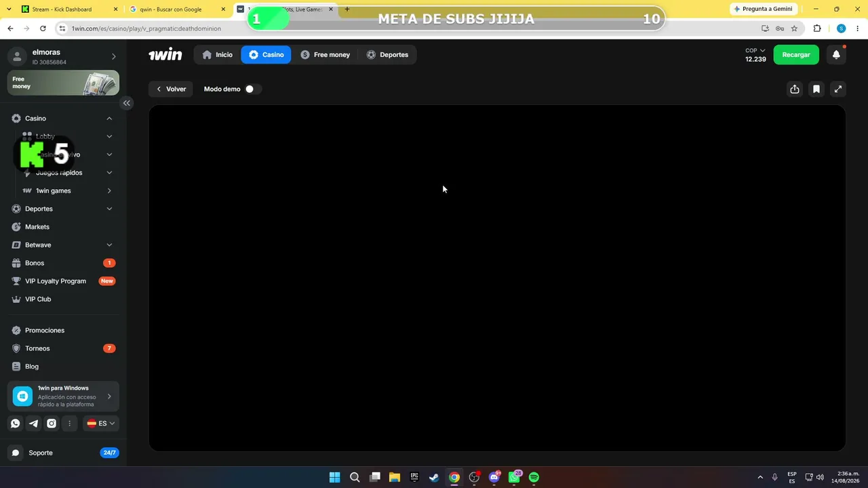Open the share game icon
The width and height of the screenshot is (868, 488).
click(x=795, y=89)
